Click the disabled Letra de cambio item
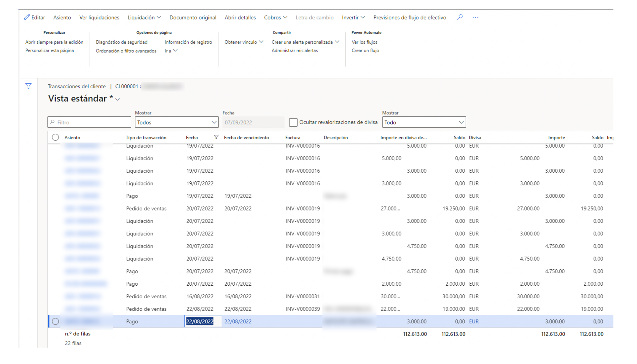Image resolution: width=637 pixels, height=364 pixels. 315,17
